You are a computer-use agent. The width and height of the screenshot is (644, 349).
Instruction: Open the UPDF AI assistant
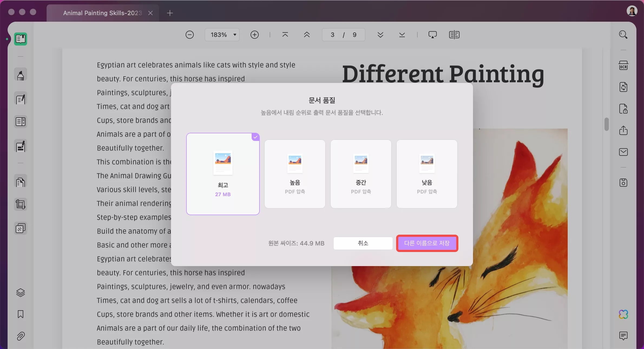[x=623, y=314]
